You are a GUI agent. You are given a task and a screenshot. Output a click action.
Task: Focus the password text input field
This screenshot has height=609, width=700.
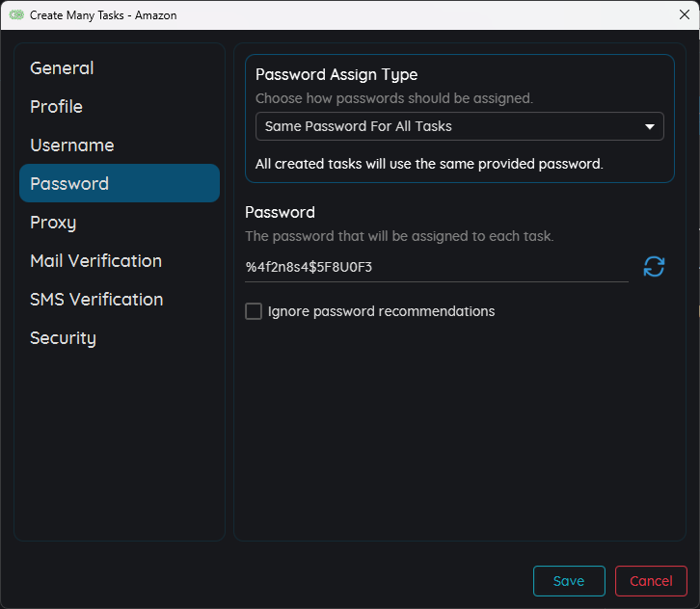tap(436, 267)
